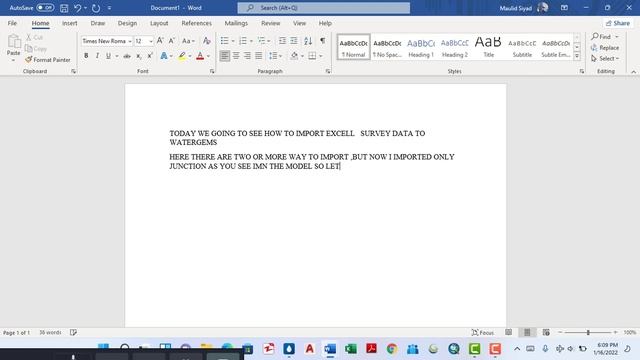The image size is (640, 360).
Task: Open the Review tab
Action: 271,23
